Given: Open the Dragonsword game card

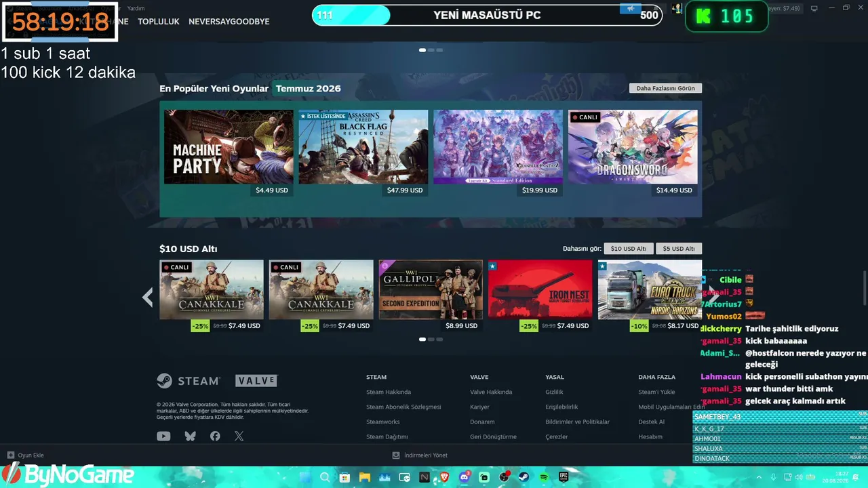Looking at the screenshot, I should (633, 146).
